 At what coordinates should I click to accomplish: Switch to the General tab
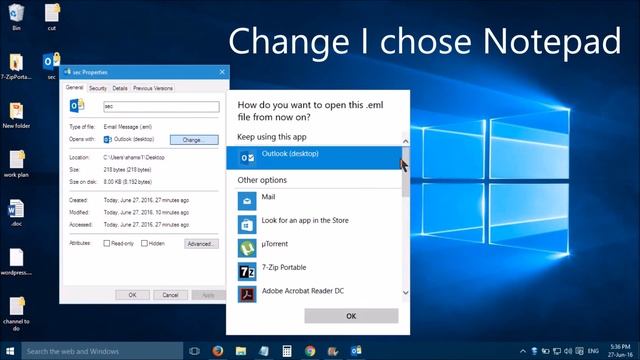[x=74, y=88]
